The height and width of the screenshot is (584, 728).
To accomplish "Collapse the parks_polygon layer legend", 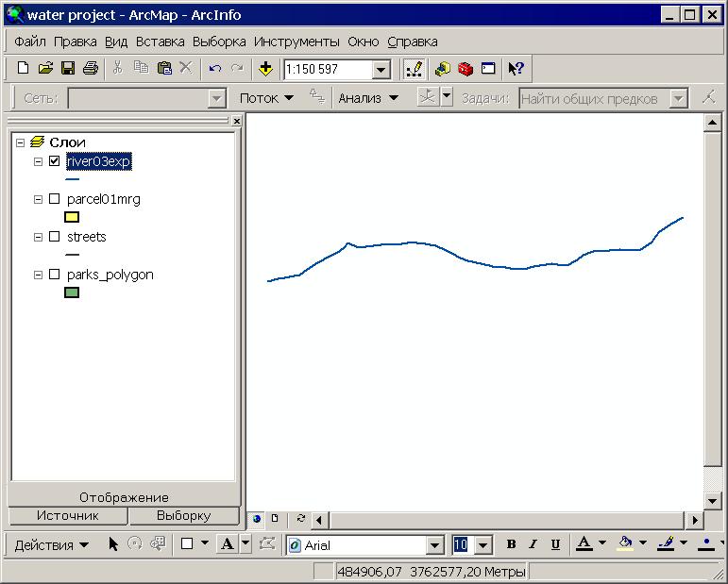I will pos(38,275).
